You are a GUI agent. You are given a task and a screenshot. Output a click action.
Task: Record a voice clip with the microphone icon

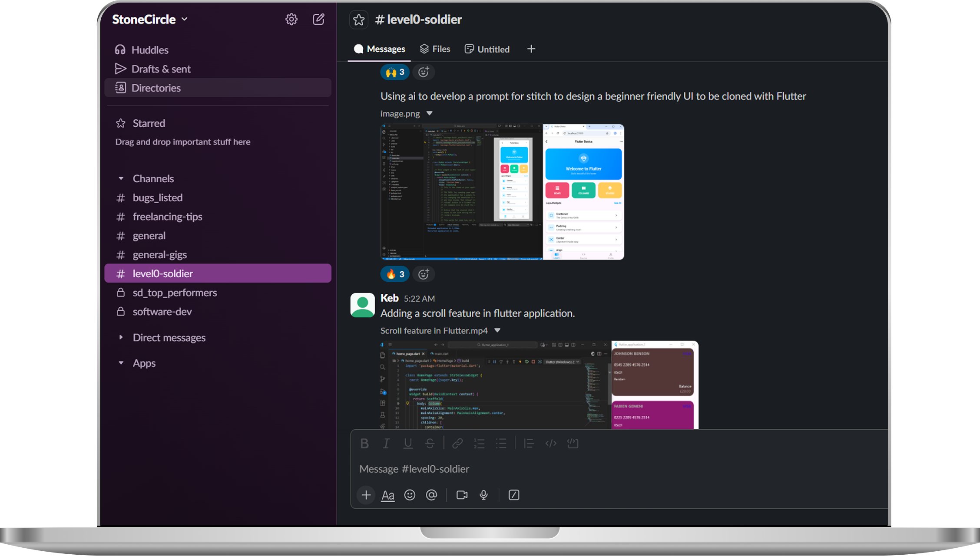coord(483,495)
